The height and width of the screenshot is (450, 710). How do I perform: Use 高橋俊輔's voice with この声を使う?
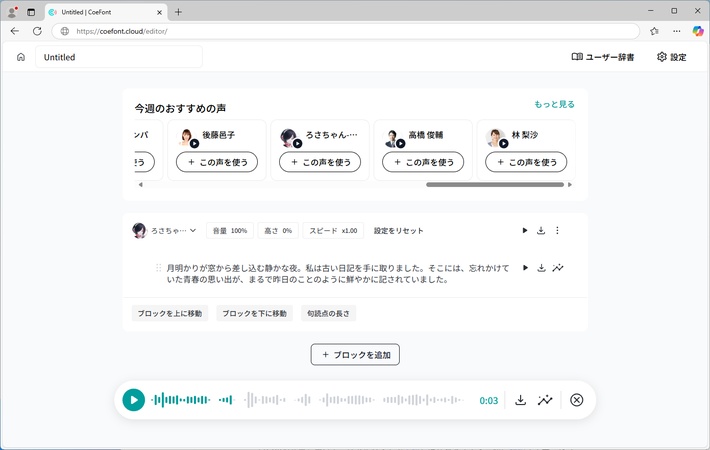pyautogui.click(x=423, y=162)
